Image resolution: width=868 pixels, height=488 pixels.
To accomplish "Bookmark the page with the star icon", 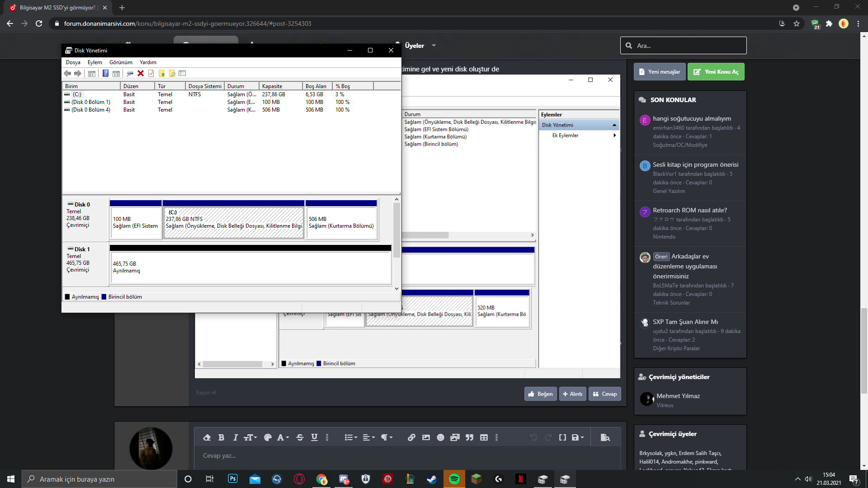I will point(797,23).
